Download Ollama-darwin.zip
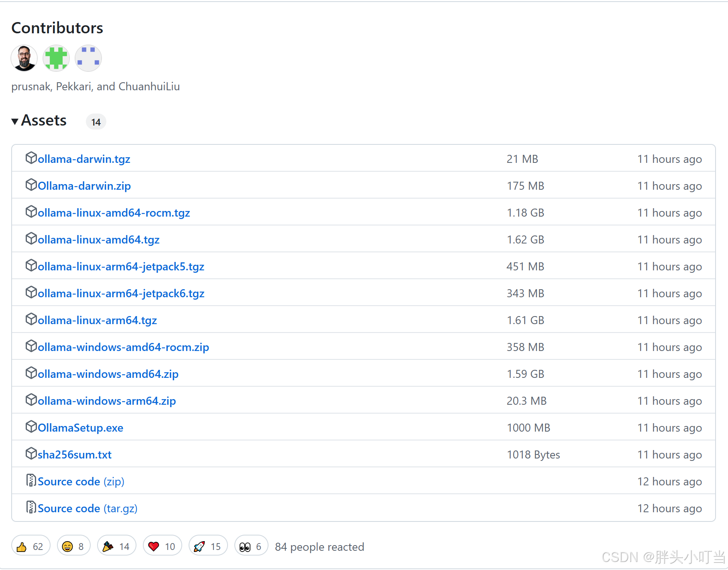Viewport: 728px width, 570px height. point(84,186)
